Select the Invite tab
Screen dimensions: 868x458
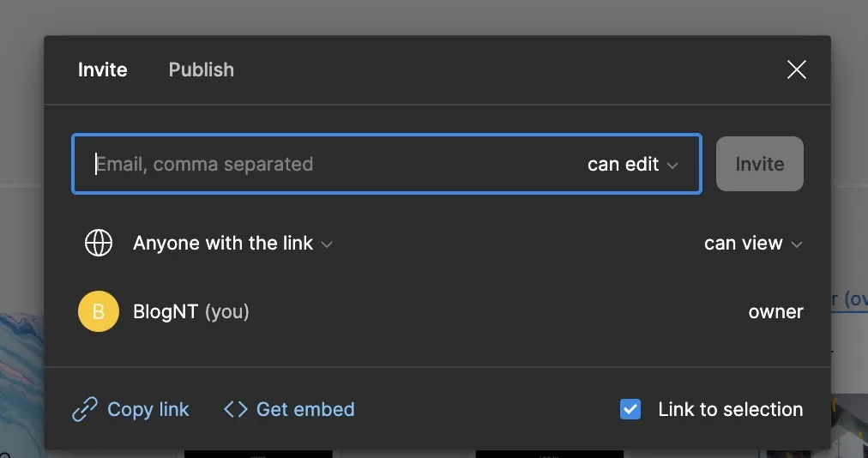[102, 69]
